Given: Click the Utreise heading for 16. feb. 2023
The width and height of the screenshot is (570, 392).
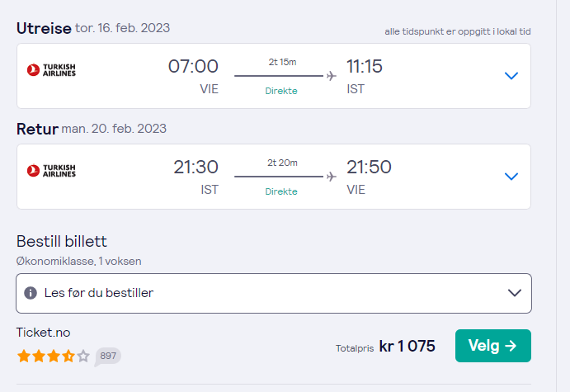Looking at the screenshot, I should coord(93,28).
